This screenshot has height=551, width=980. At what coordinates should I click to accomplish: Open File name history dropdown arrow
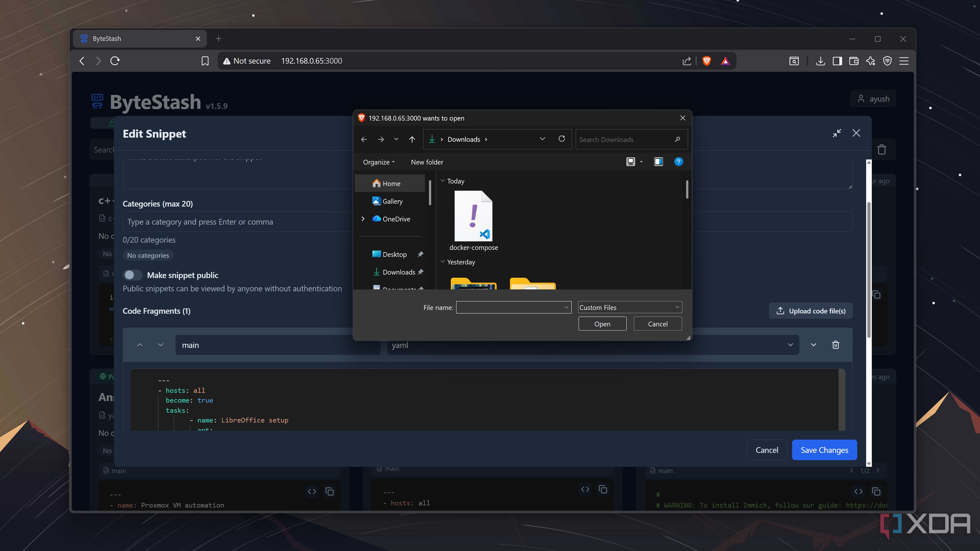567,307
